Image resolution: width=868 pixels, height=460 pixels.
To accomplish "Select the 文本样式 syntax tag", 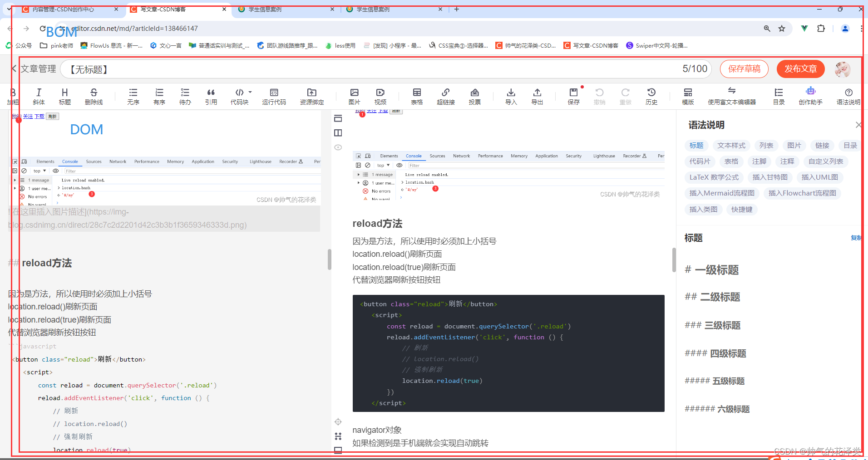I will [731, 146].
